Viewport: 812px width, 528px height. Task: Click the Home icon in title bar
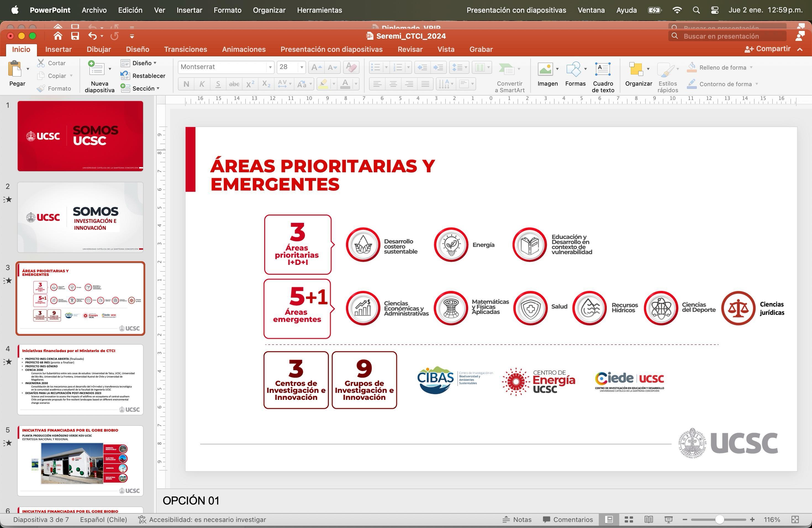(x=58, y=36)
